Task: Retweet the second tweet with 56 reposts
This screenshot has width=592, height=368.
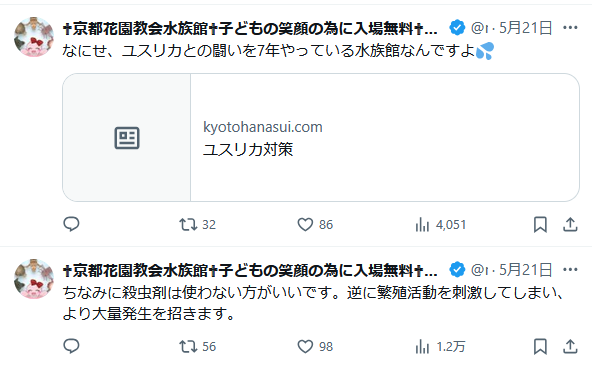Action: click(x=197, y=346)
